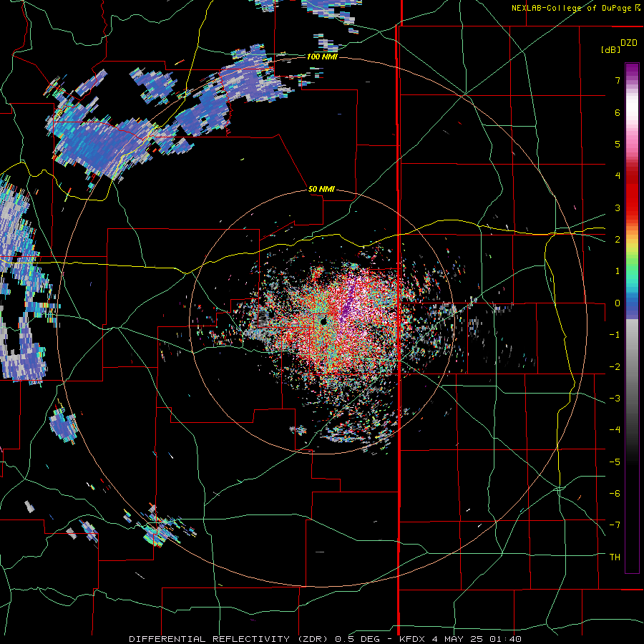The height and width of the screenshot is (644, 644).
Task: Click the 3 value on the color scale
Action: pyautogui.click(x=618, y=208)
